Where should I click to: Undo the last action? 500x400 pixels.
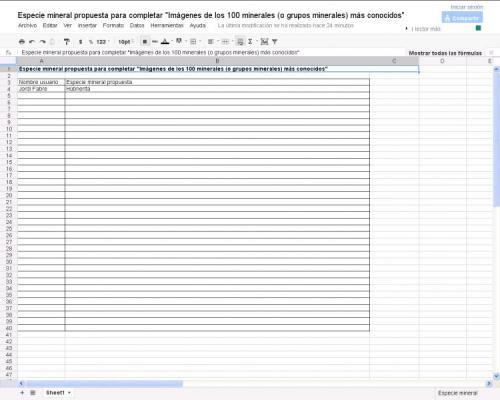coord(32,42)
